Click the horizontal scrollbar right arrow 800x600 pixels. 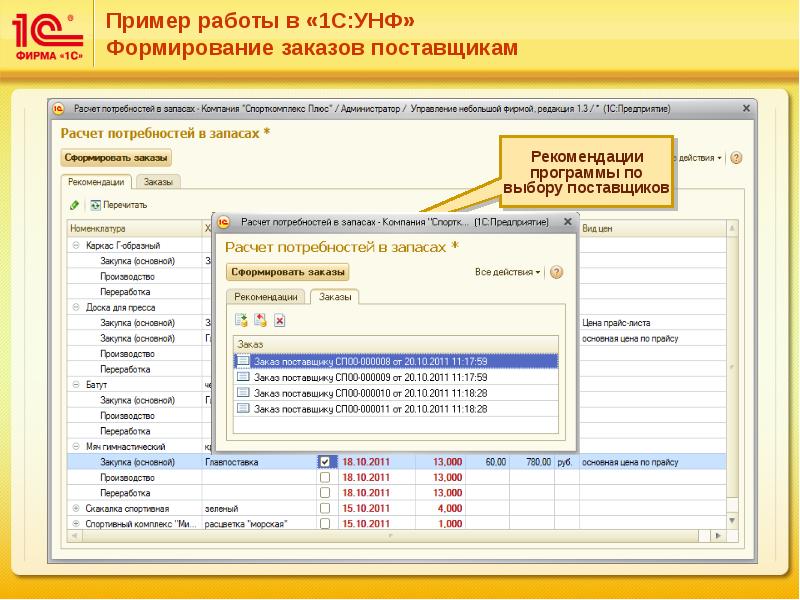pyautogui.click(x=718, y=536)
